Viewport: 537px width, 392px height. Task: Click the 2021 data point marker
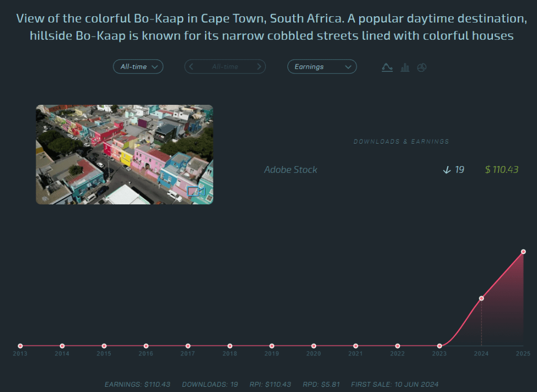356,346
